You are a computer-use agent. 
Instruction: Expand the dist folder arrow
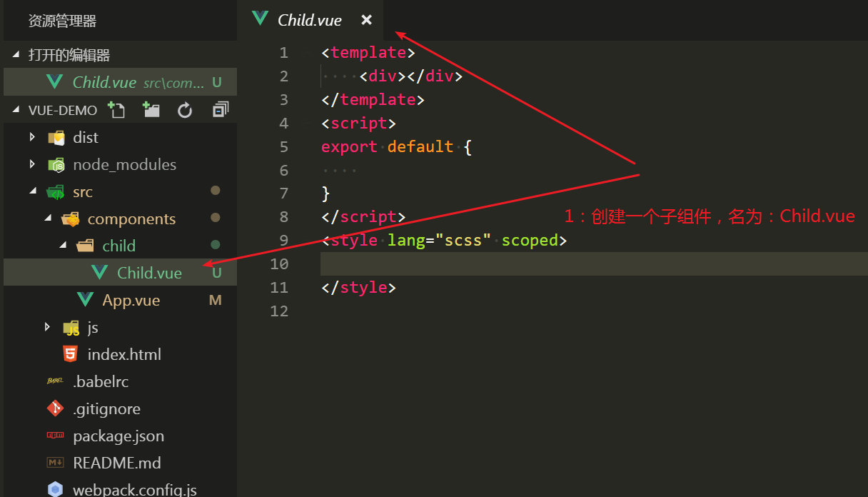click(x=32, y=137)
